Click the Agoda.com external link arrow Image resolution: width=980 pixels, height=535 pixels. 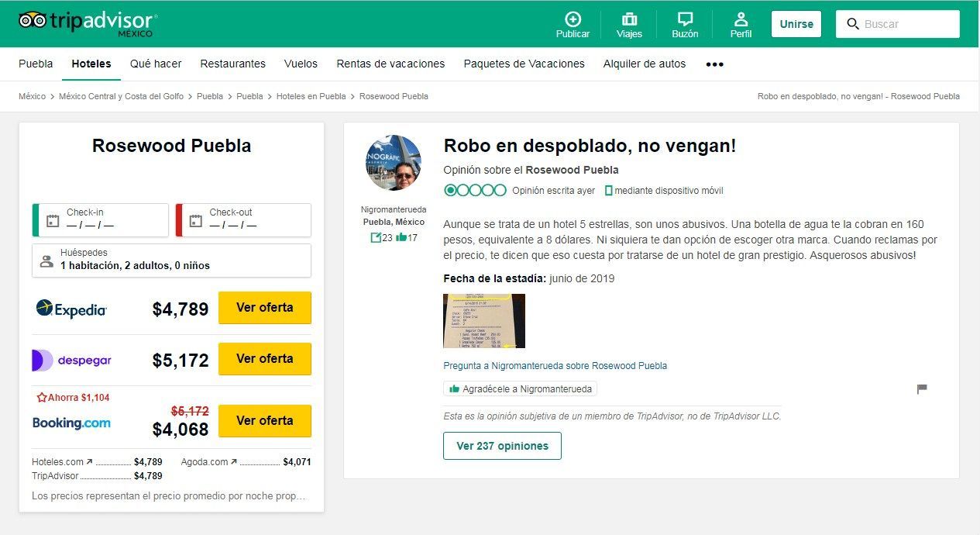[x=234, y=461]
